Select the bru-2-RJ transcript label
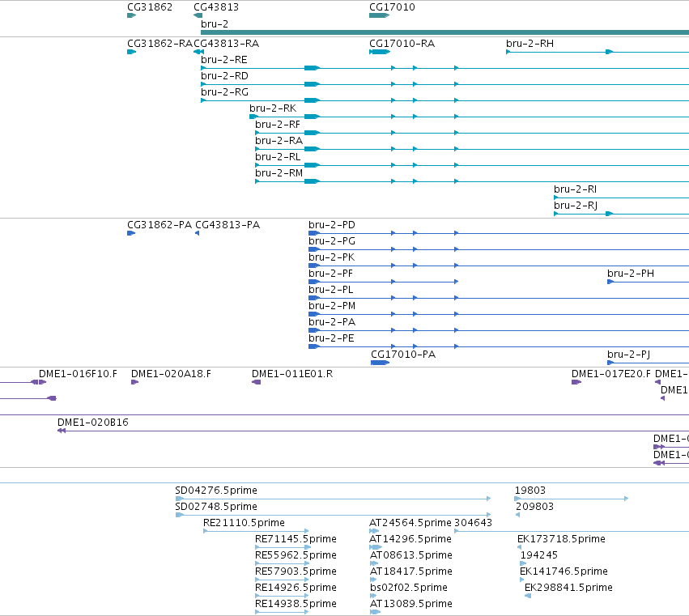Viewport: 689px width, 616px height. [x=576, y=206]
